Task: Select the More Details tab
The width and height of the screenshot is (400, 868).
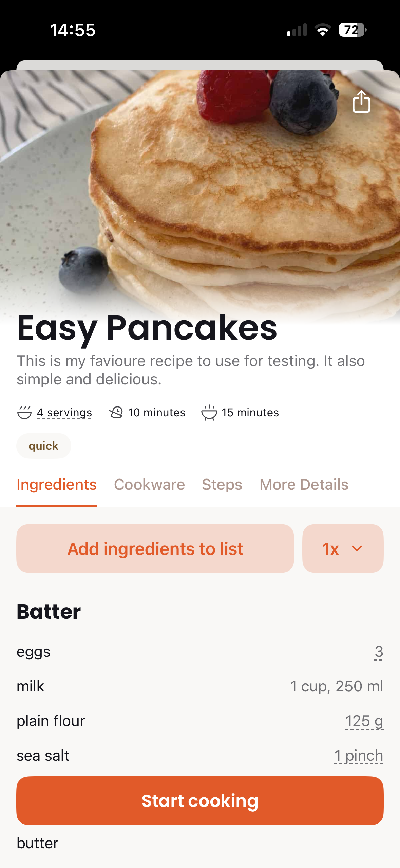Action: [x=304, y=485]
